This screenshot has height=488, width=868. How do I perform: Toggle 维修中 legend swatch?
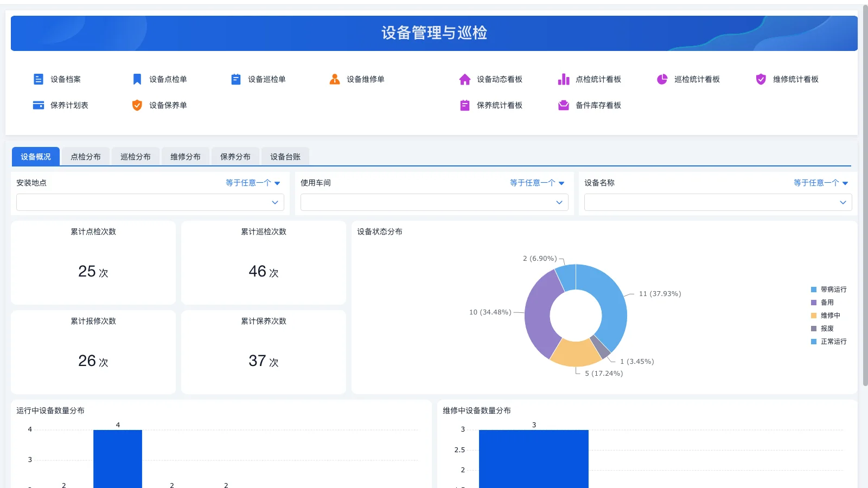(x=814, y=316)
